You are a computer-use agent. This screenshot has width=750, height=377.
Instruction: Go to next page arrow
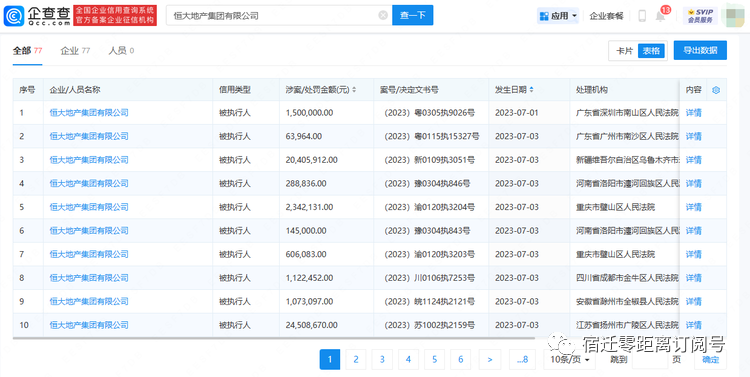pos(490,359)
